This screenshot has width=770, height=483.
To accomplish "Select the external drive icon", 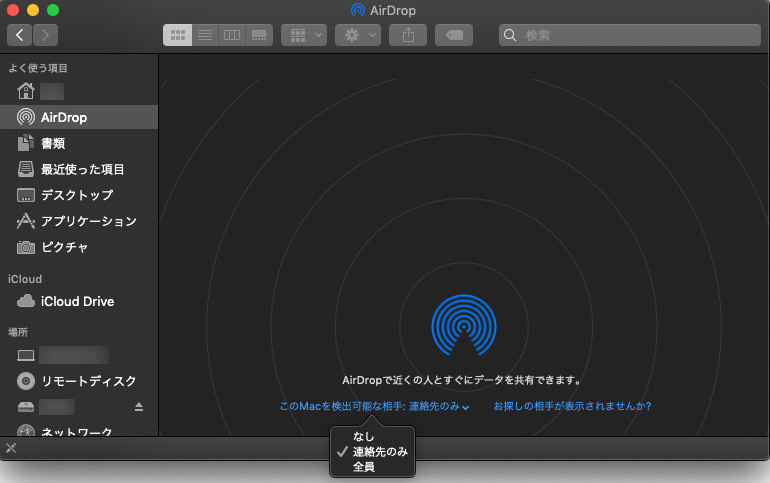I will (x=26, y=407).
